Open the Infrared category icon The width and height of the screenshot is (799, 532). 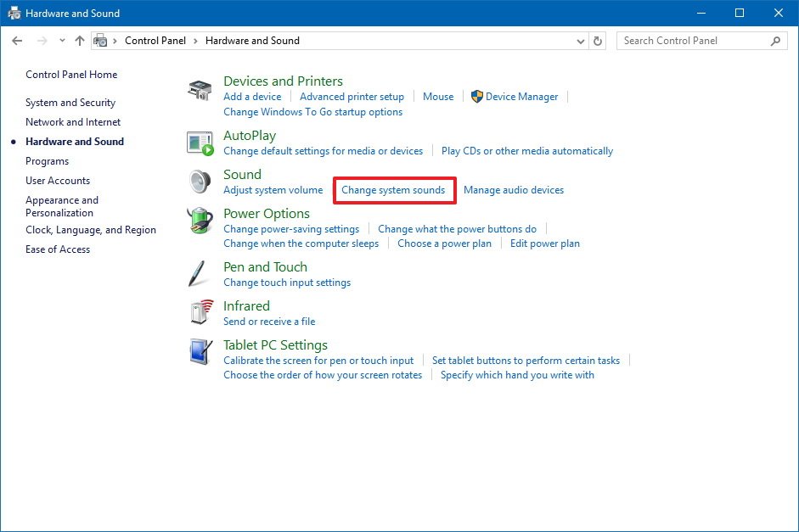202,311
